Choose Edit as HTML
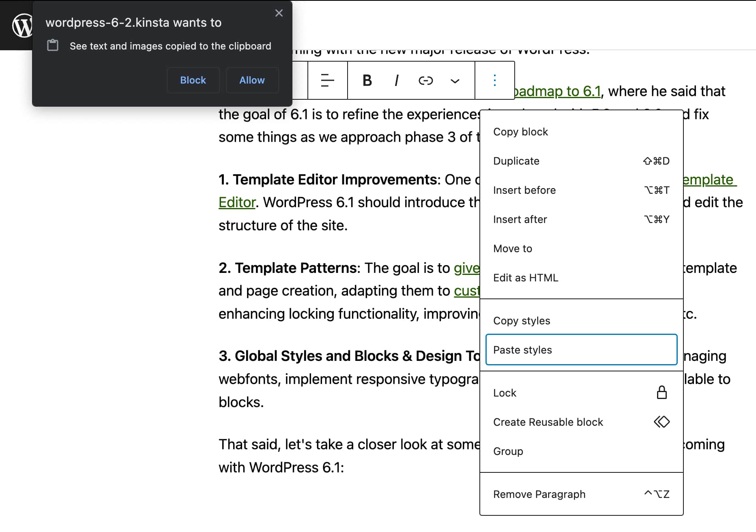 coord(526,277)
